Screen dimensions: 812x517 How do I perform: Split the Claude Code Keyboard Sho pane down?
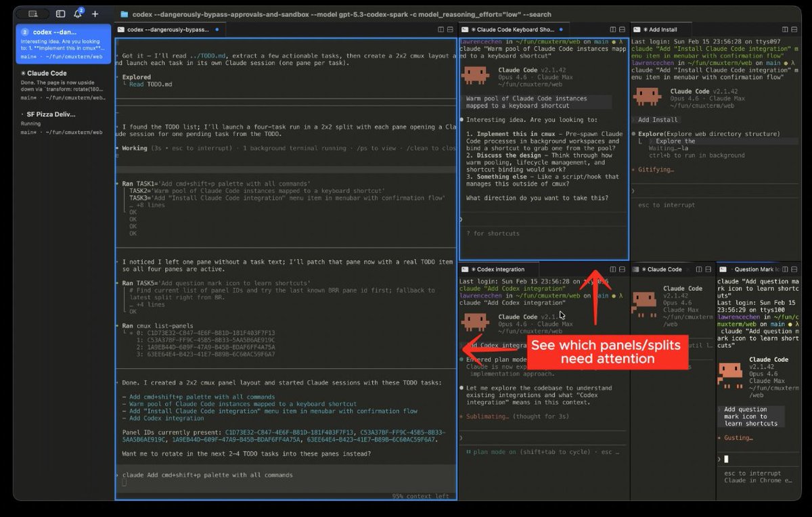622,30
